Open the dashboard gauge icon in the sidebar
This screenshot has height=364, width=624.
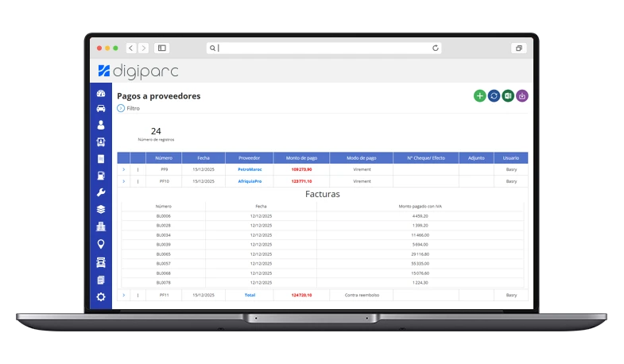coord(101,94)
